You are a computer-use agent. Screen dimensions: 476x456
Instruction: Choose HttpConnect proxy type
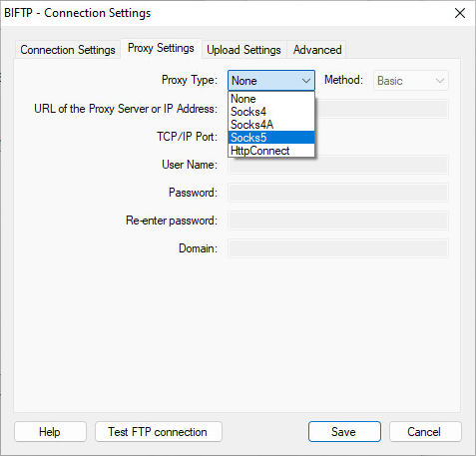click(271, 151)
